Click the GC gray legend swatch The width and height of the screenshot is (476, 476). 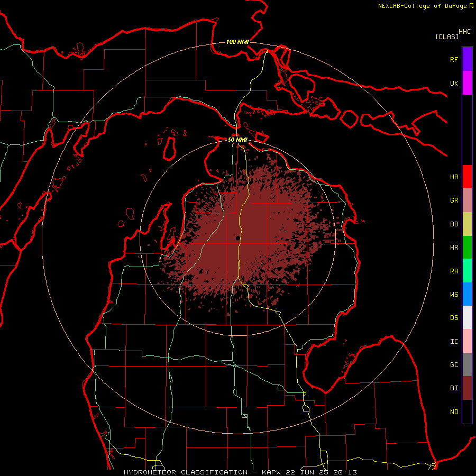pos(467,364)
